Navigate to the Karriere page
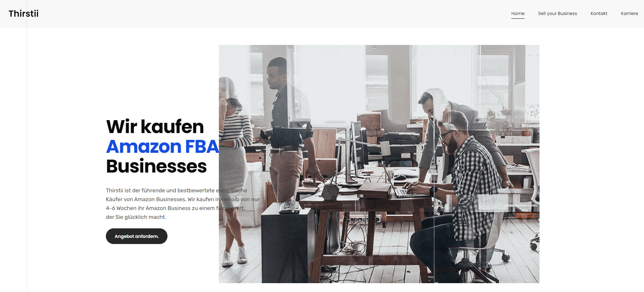Image resolution: width=644 pixels, height=292 pixels. [629, 14]
